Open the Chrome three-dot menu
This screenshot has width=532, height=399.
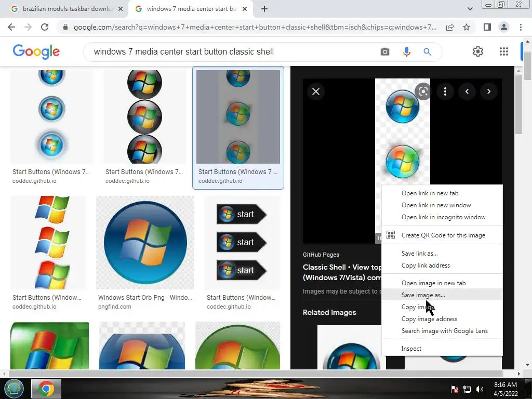click(x=521, y=27)
